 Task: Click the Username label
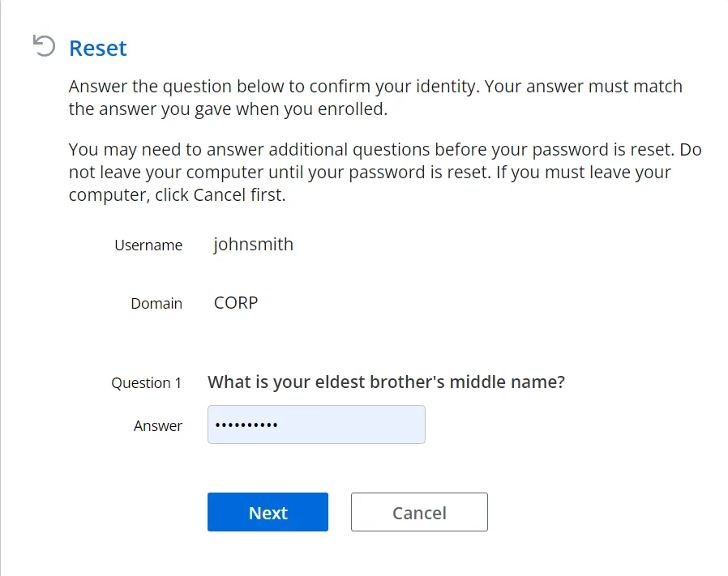point(148,245)
